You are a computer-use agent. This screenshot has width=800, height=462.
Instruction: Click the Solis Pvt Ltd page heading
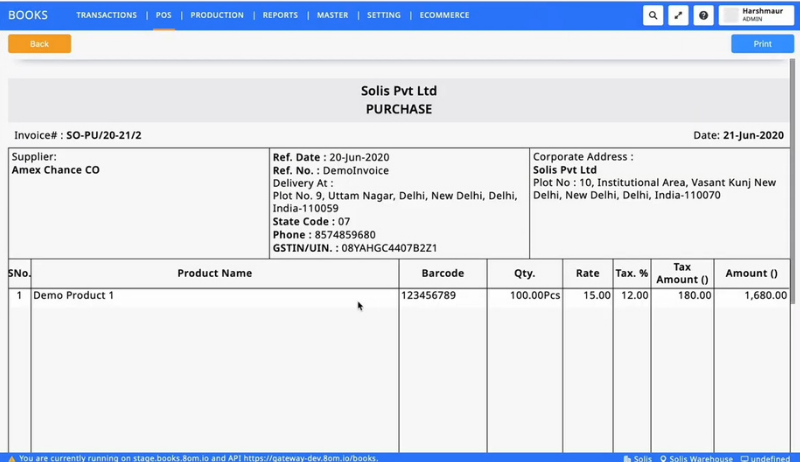pos(399,91)
